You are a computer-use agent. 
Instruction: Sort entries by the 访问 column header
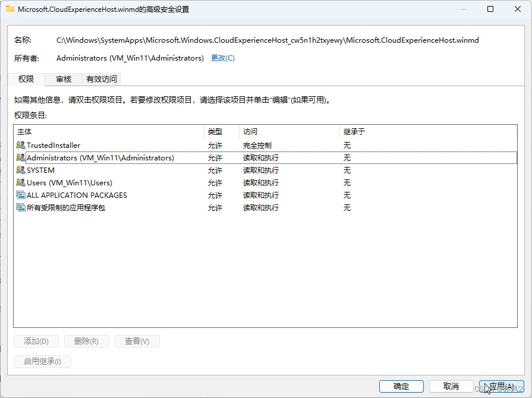tap(289, 132)
